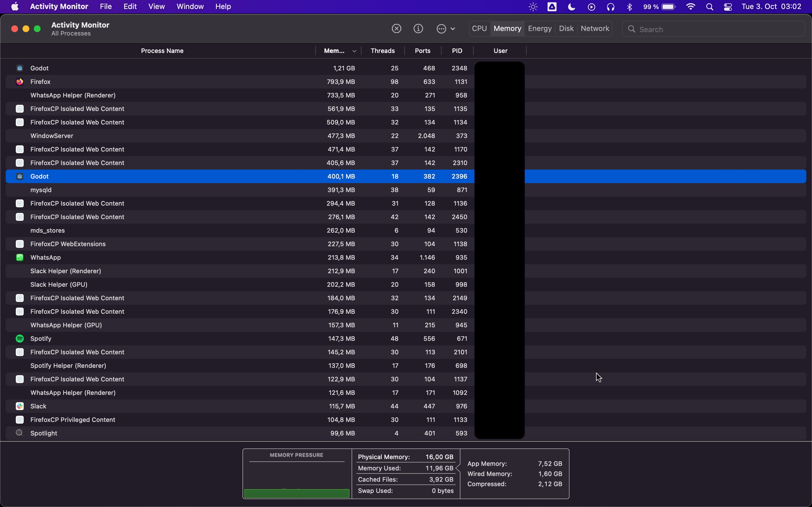Reverse sort order via Memory column arrow
This screenshot has width=812, height=507.
(x=354, y=51)
